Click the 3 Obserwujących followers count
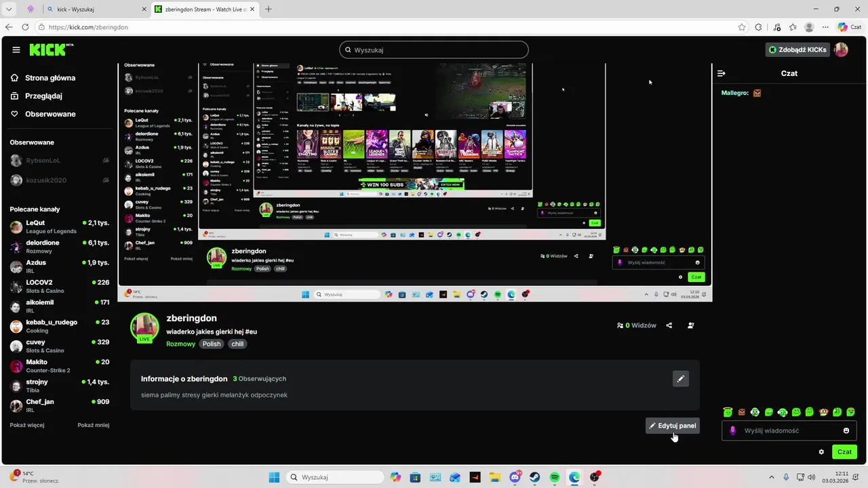 coord(260,378)
